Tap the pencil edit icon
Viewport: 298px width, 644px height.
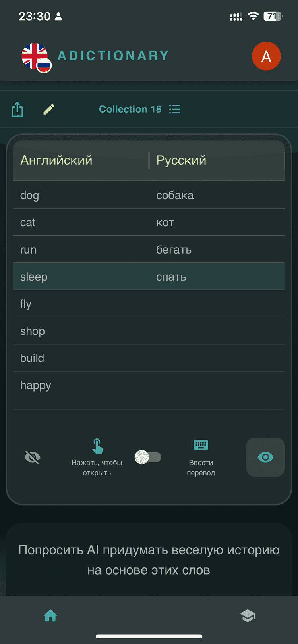[x=49, y=109]
